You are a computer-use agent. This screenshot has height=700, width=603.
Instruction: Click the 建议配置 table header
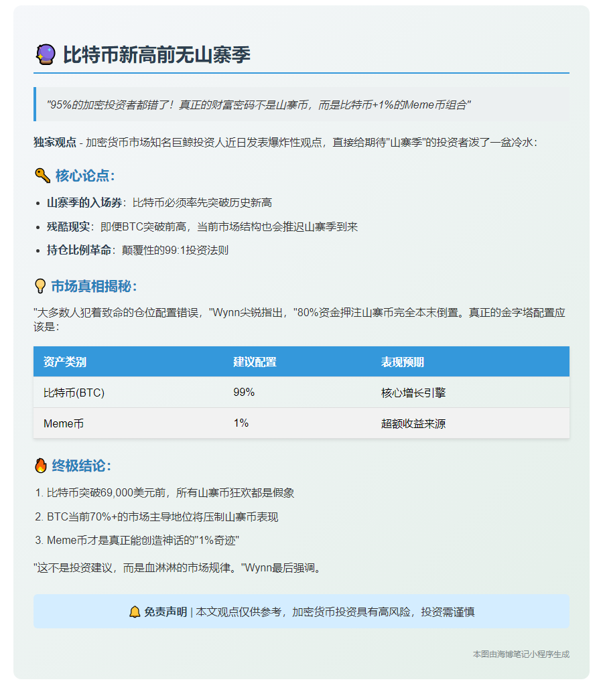255,362
